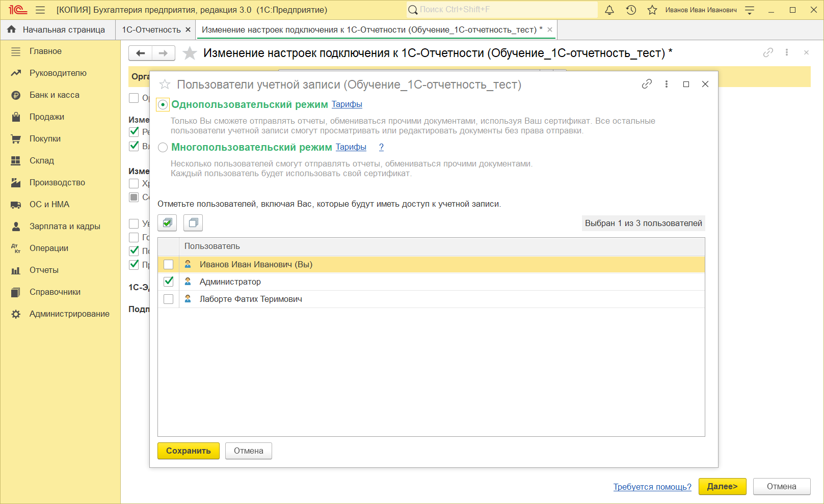The height and width of the screenshot is (504, 824).
Task: Open Производство section
Action: 57,182
